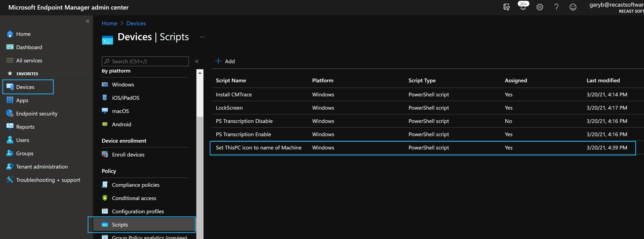Click the directory and subscription filter icon
The image size is (644, 239).
point(506,7)
